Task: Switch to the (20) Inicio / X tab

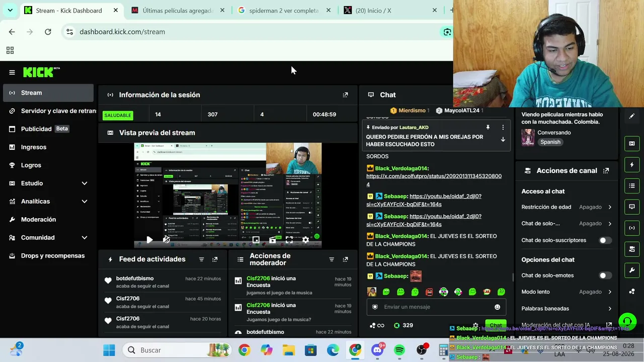Action: click(390, 11)
